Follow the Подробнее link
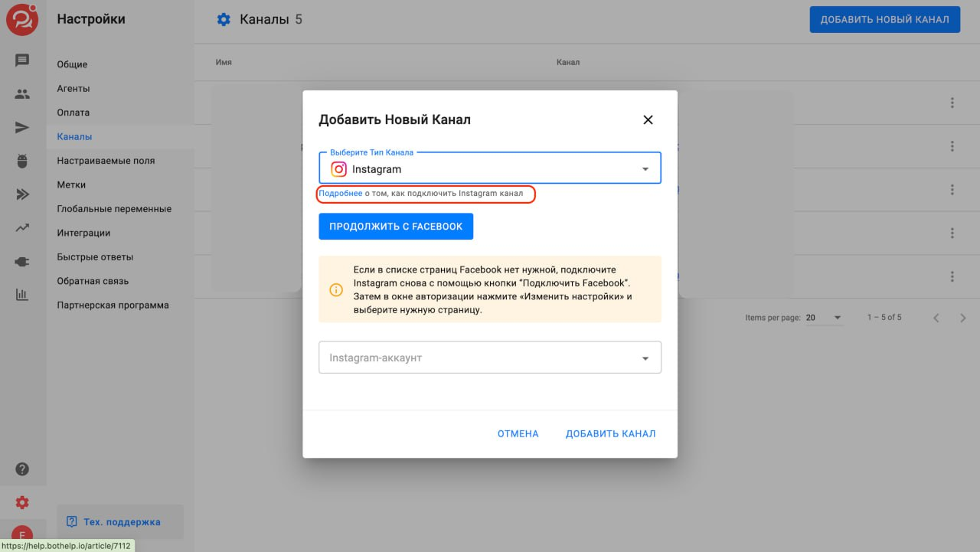The height and width of the screenshot is (552, 980). click(340, 194)
